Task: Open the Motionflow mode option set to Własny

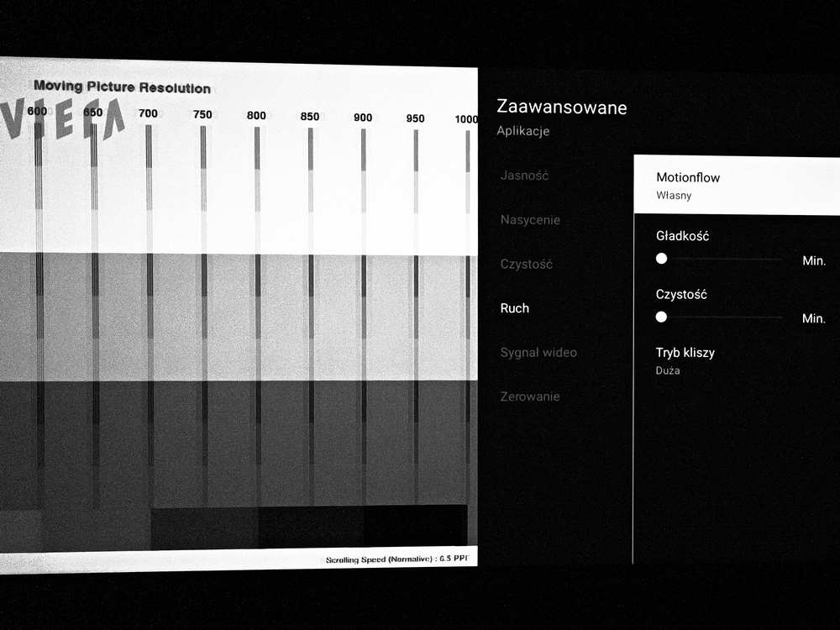Action: (735, 186)
